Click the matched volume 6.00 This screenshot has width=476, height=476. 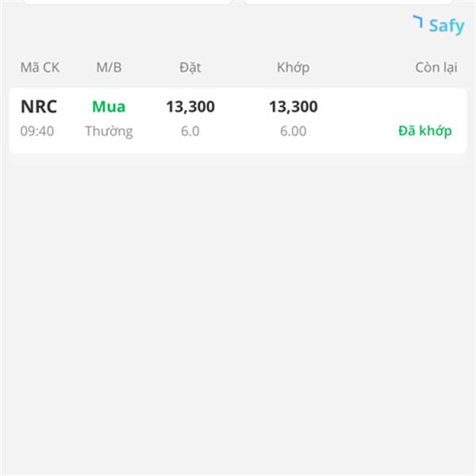coord(294,131)
